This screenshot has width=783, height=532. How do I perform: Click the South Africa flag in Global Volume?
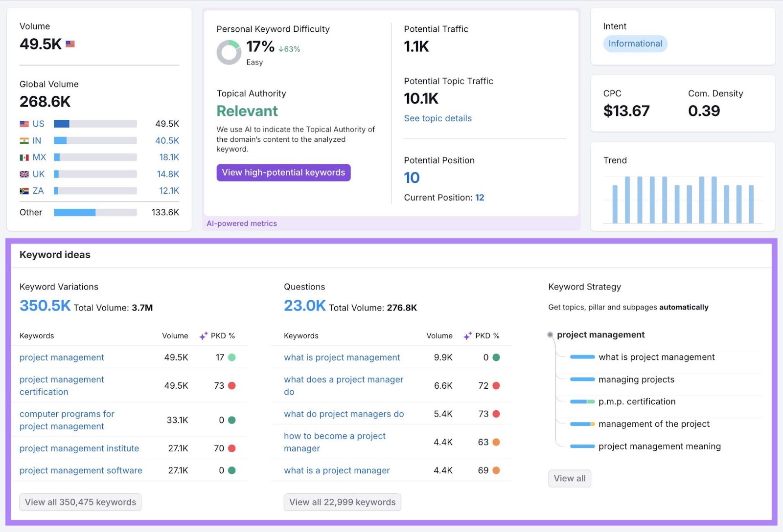pyautogui.click(x=25, y=191)
